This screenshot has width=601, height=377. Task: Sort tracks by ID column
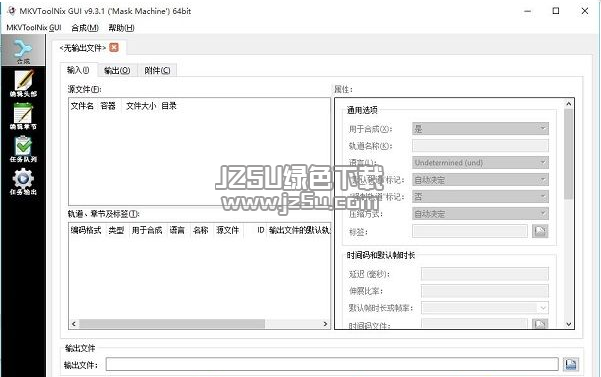[261, 230]
